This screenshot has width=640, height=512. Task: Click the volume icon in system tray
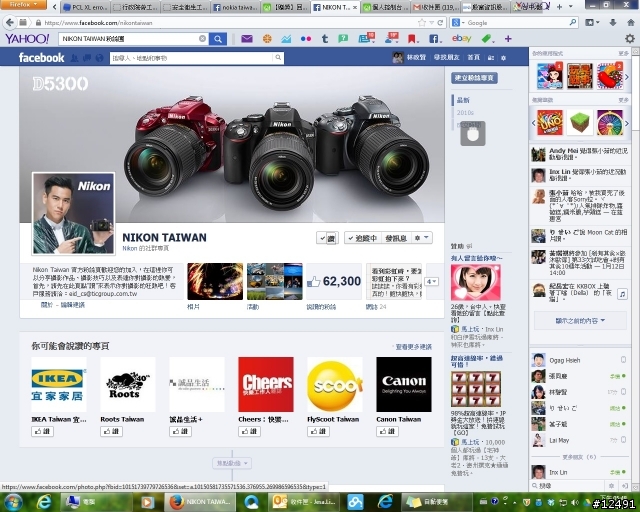point(574,502)
